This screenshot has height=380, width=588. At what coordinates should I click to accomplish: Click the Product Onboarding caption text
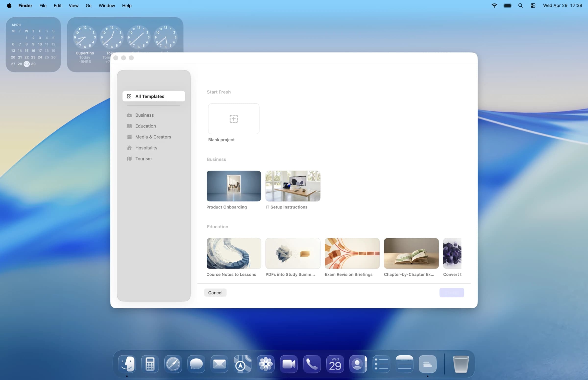coord(227,207)
